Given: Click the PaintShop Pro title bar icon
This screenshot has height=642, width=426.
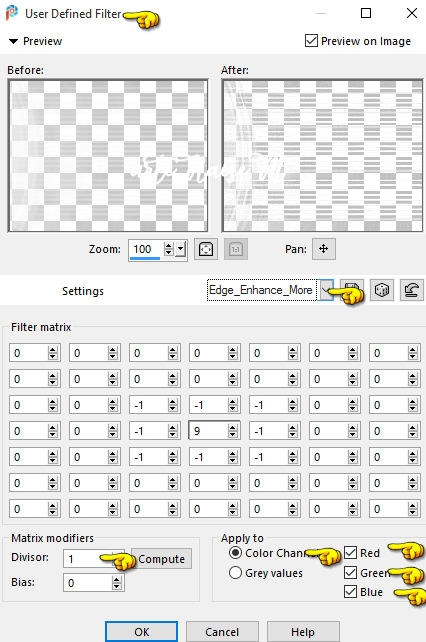Looking at the screenshot, I should pos(12,13).
